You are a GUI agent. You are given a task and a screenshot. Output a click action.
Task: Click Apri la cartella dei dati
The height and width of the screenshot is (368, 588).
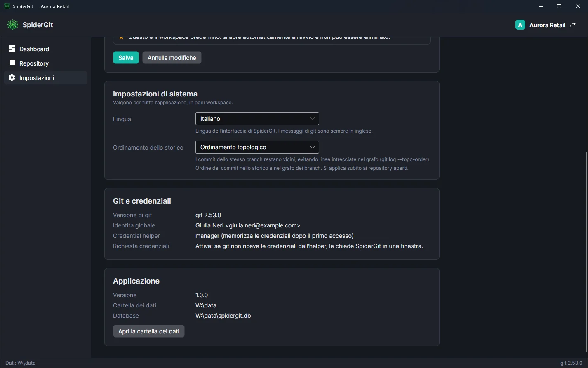coord(149,331)
